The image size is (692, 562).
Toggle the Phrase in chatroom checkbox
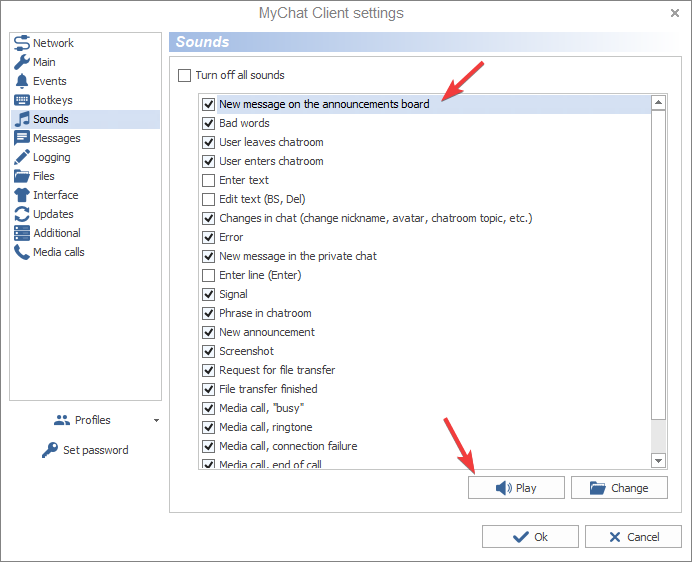208,313
